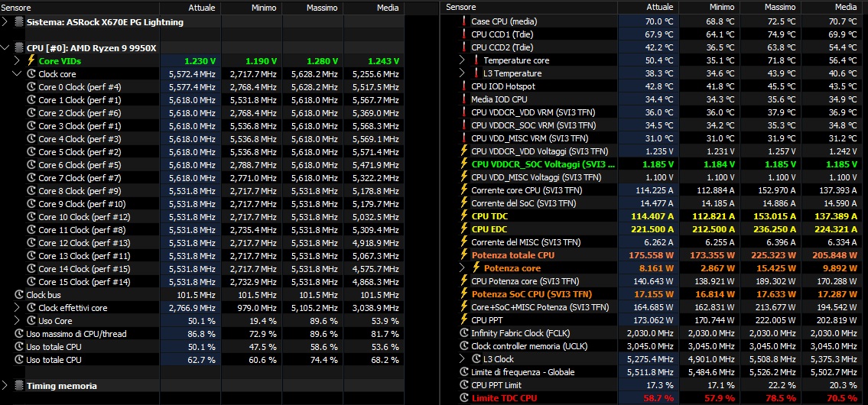This screenshot has height=405, width=868.
Task: Click the left panel Minimo column header
Action: click(x=252, y=8)
